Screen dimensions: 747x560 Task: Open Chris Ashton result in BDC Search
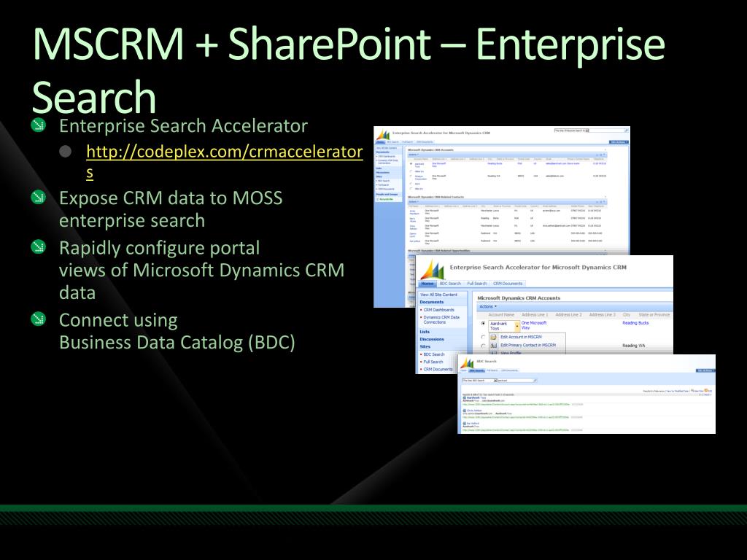tap(474, 411)
